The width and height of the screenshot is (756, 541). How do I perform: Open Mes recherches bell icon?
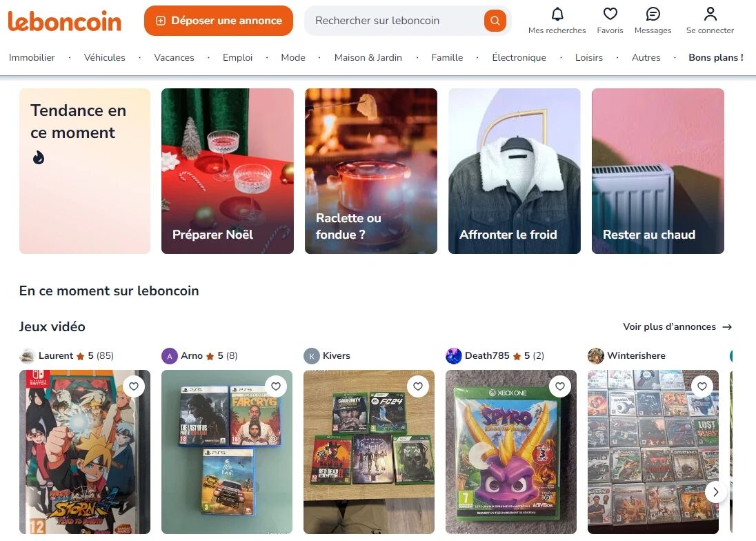pyautogui.click(x=557, y=14)
